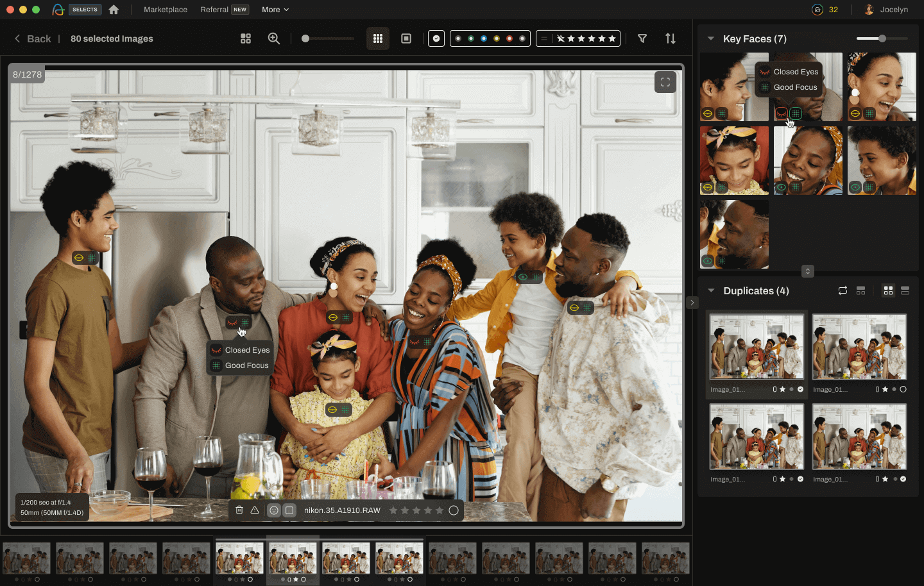Toggle selection circle next to nikon.35.A1910.RAW
This screenshot has height=586, width=924.
pos(454,510)
